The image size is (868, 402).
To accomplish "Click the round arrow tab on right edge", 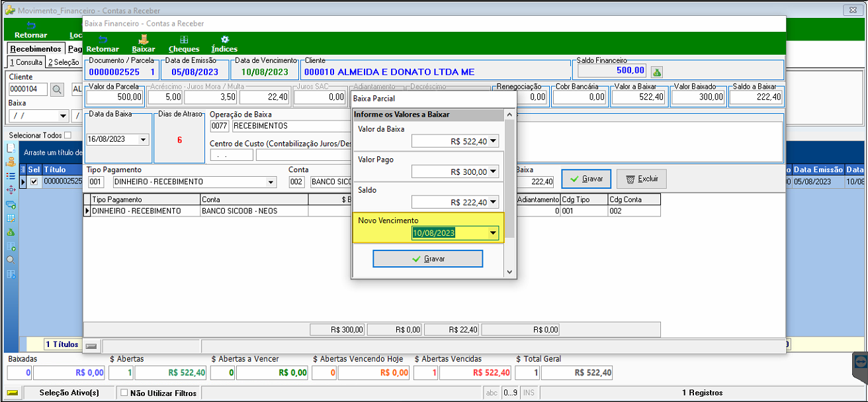I will pyautogui.click(x=860, y=362).
